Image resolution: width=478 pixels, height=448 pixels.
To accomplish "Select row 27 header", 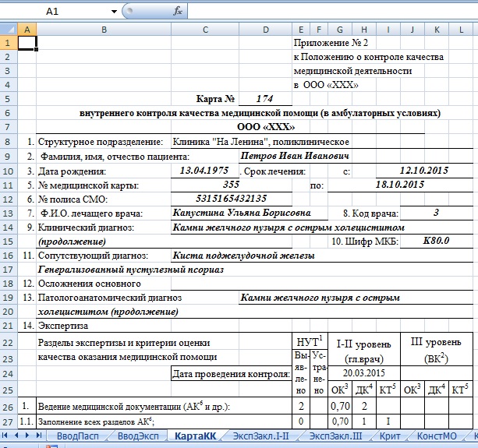I will pos(9,422).
